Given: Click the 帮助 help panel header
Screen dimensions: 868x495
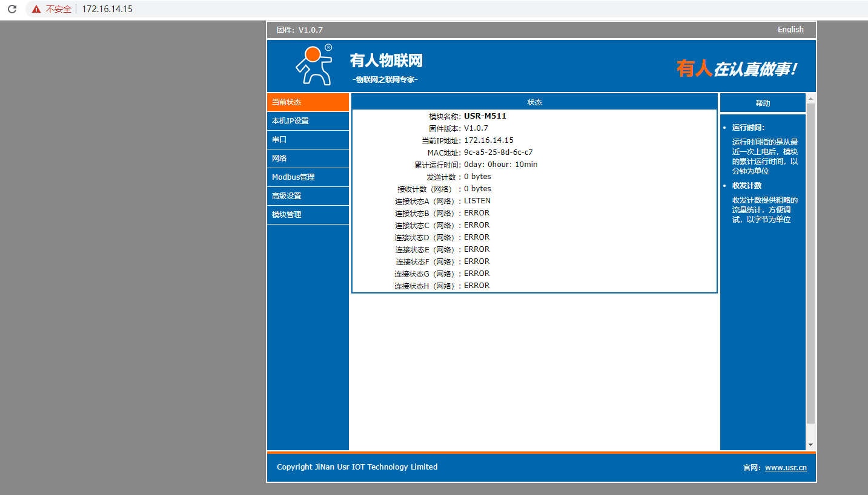Looking at the screenshot, I should (763, 103).
